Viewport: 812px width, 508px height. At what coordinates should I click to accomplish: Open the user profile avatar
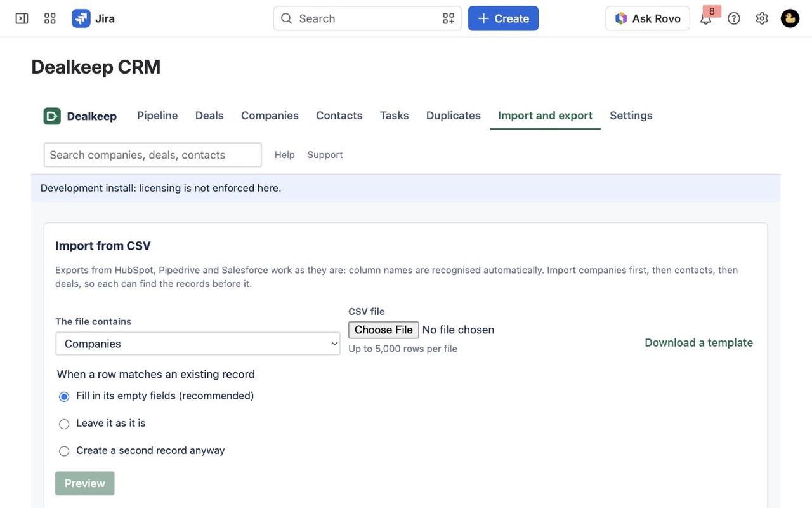[x=790, y=18]
